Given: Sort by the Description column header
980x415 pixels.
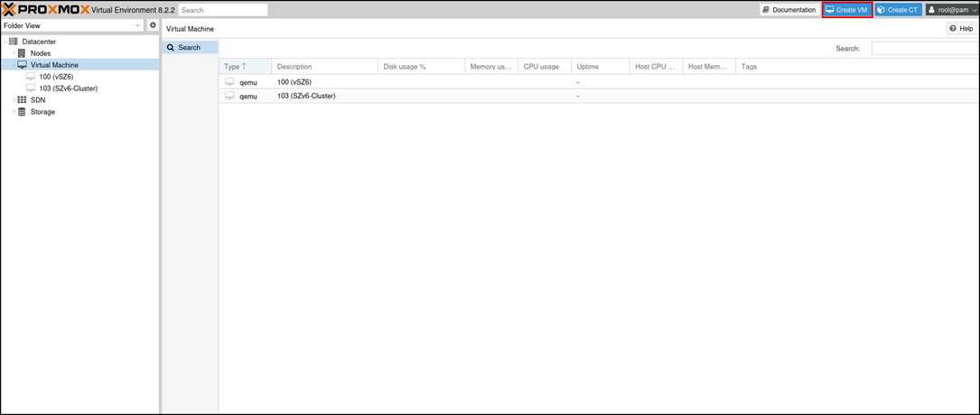Looking at the screenshot, I should [324, 67].
